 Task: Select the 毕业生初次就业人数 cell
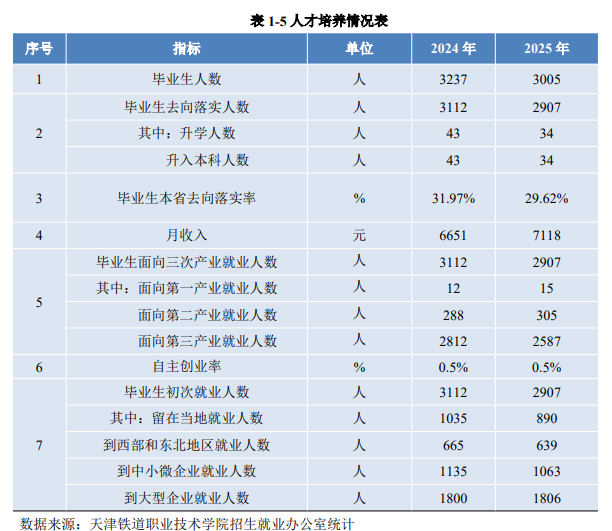click(187, 392)
